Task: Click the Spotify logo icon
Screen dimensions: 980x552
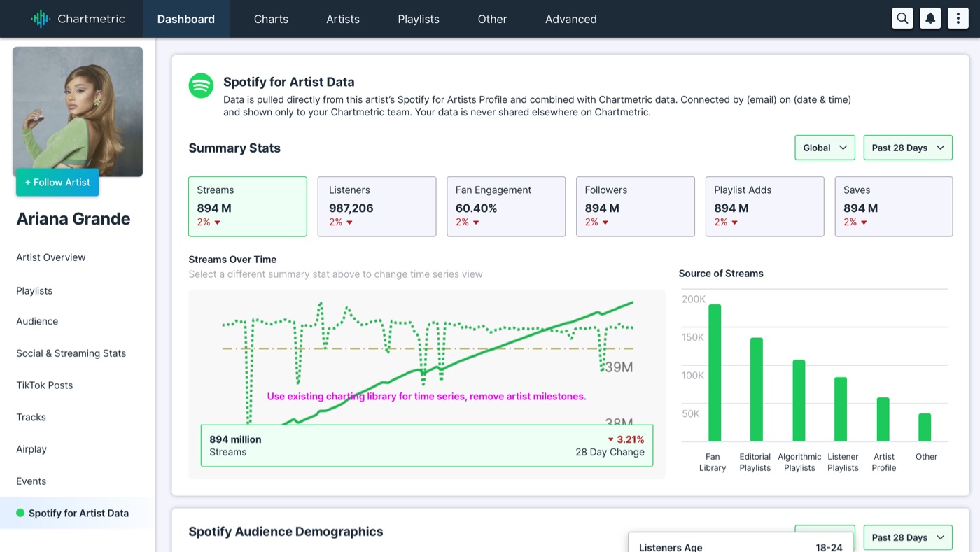Action: point(201,86)
